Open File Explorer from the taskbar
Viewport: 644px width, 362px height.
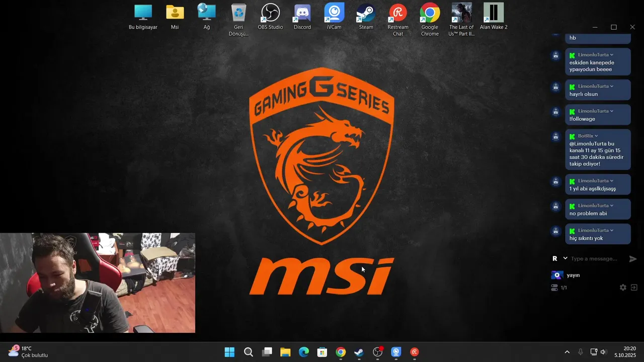point(285,352)
